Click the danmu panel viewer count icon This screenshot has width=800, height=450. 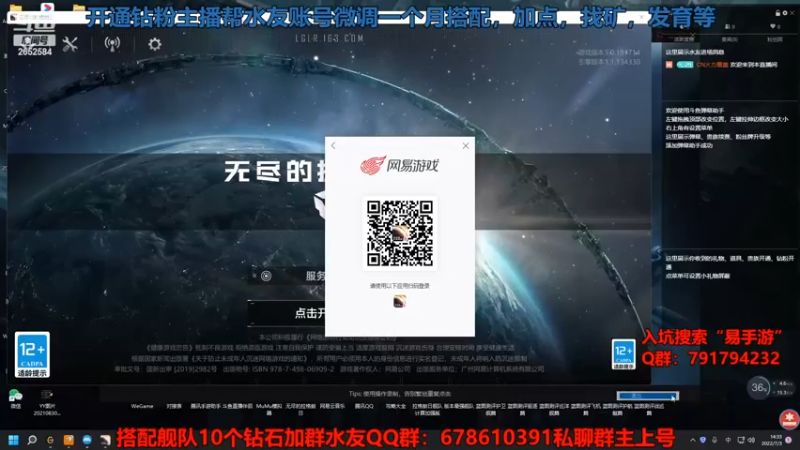point(730,26)
